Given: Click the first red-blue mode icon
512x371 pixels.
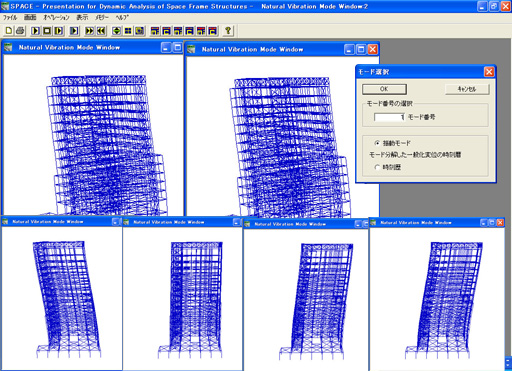Looking at the screenshot, I should [x=155, y=31].
